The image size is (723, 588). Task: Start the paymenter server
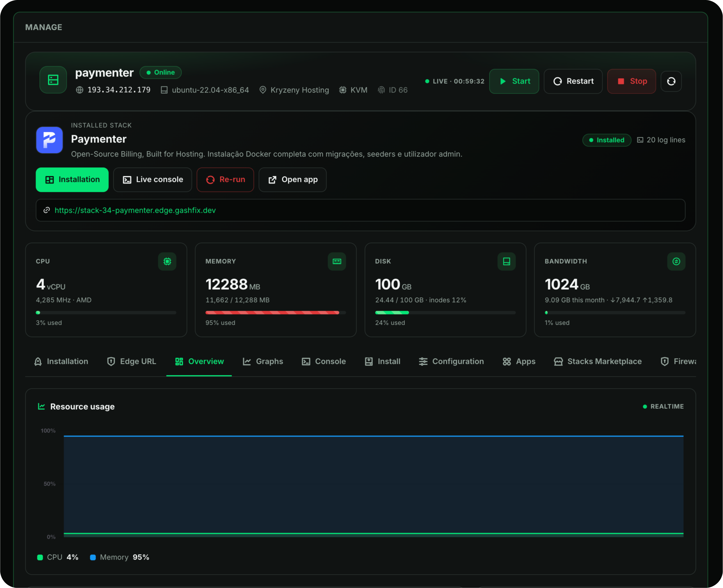(x=514, y=81)
